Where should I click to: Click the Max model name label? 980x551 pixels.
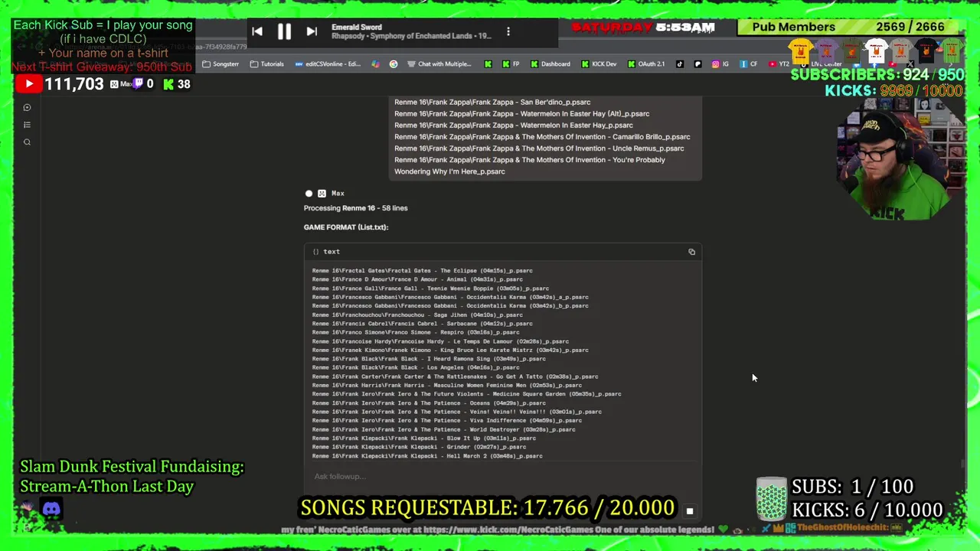pyautogui.click(x=338, y=194)
